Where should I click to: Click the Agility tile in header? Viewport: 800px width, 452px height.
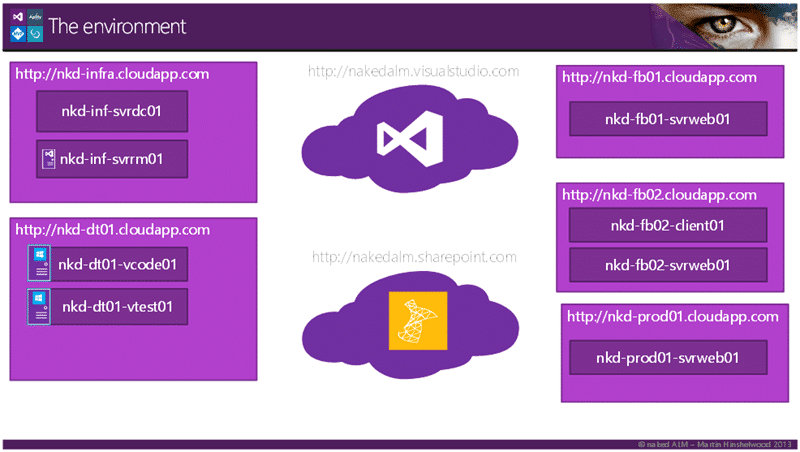point(35,17)
